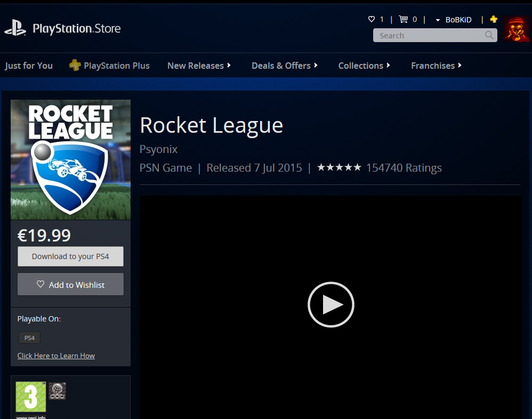Viewport: 532px width, 419px height.
Task: Click the Playable On: label
Action: point(39,319)
